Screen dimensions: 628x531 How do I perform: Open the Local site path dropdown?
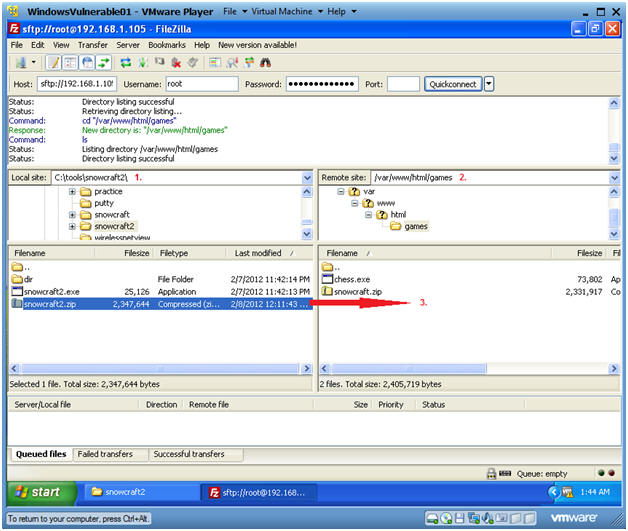click(307, 178)
